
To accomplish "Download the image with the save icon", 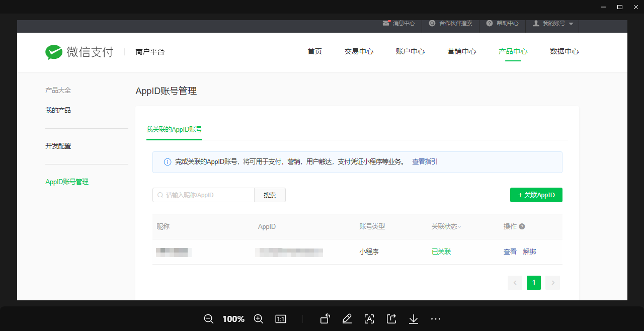I will click(414, 319).
